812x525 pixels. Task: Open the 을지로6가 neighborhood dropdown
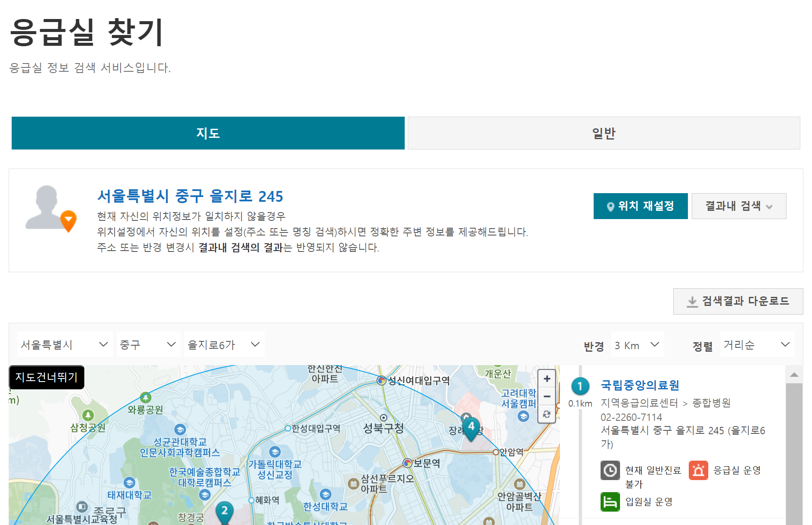[224, 344]
